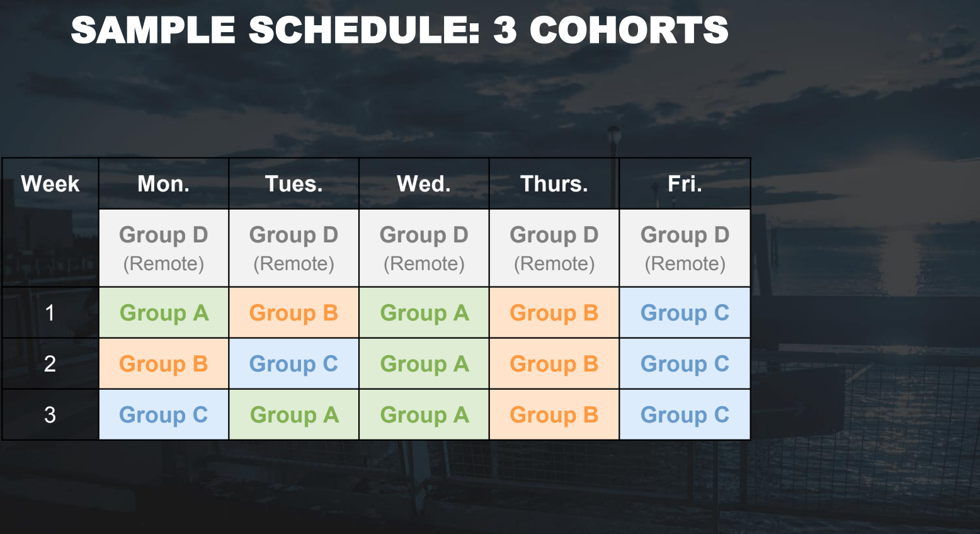This screenshot has height=534, width=980.
Task: Click week 3 Monday Group C cell
Action: click(x=164, y=415)
